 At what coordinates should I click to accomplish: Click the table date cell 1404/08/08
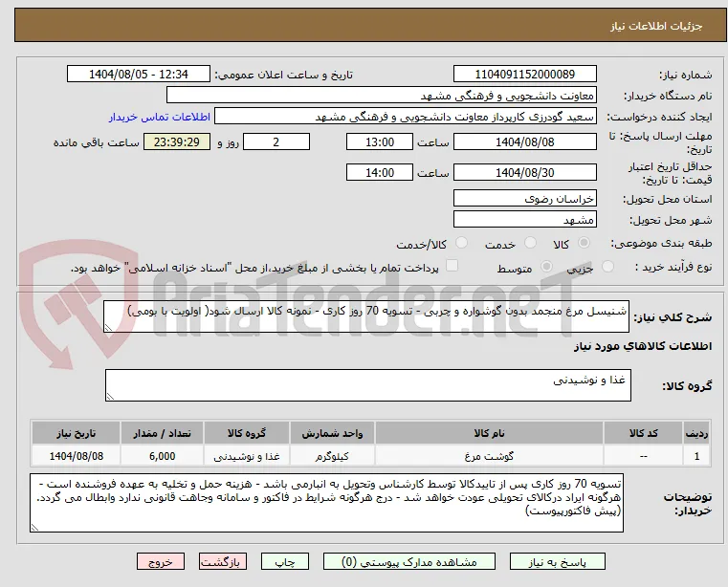pyautogui.click(x=77, y=456)
